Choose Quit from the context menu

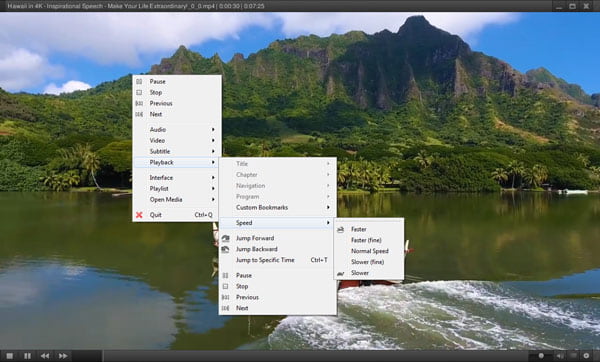coord(177,215)
